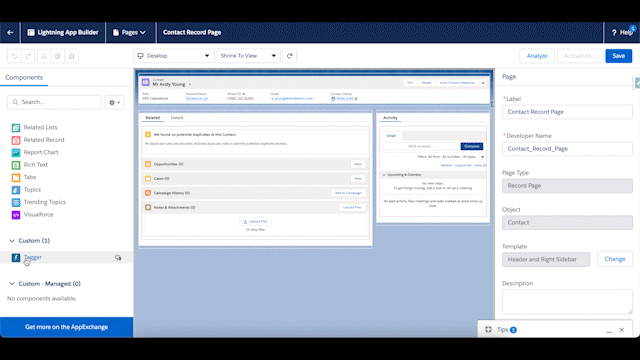Click the Lightning App Builder icon
640x360 pixels.
31,32
